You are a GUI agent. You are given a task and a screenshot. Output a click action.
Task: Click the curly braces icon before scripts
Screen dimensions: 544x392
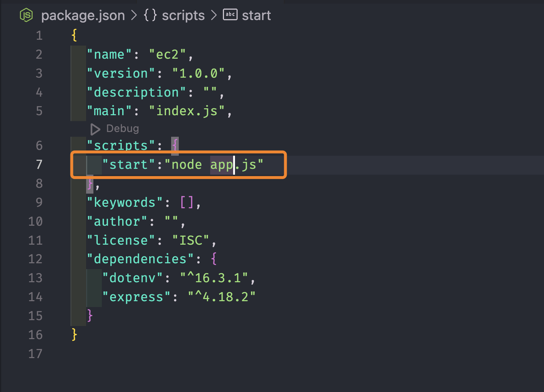(x=150, y=15)
